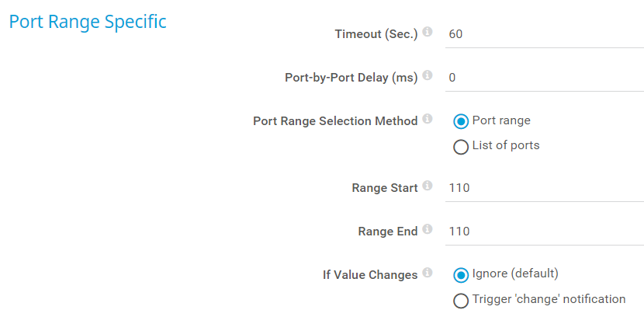
Task: Enable Trigger 'change' notification option
Action: point(461,300)
